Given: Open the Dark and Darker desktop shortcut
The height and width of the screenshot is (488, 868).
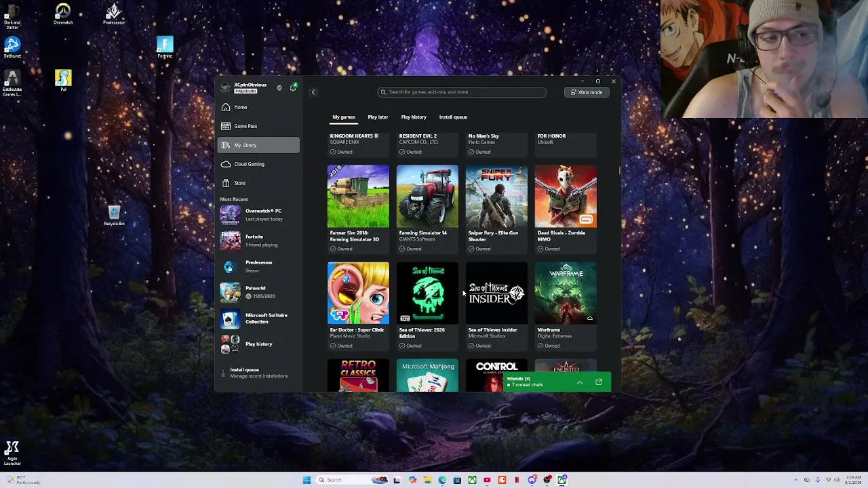Looking at the screenshot, I should coord(12,16).
